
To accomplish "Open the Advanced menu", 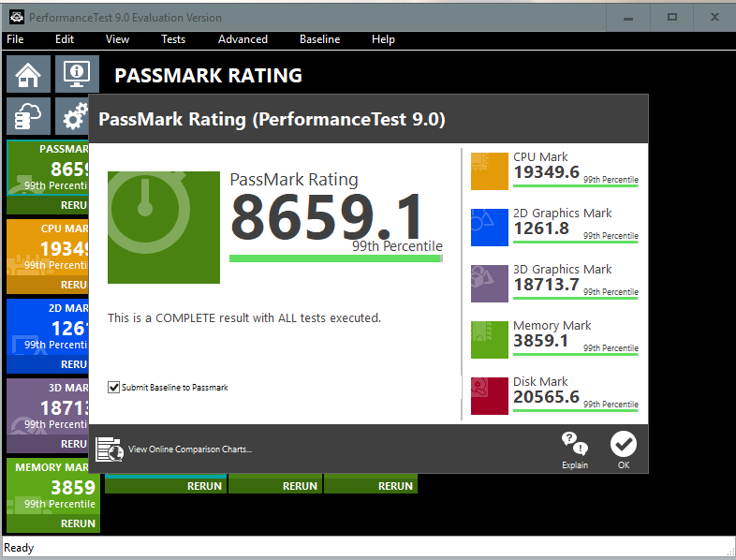I will click(x=243, y=39).
